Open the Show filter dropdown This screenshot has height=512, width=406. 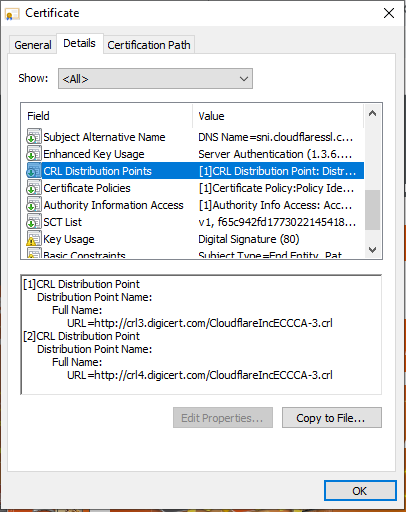(155, 79)
